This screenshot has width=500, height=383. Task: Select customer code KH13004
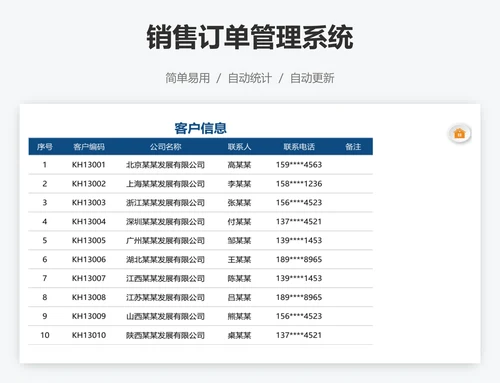[x=89, y=222]
